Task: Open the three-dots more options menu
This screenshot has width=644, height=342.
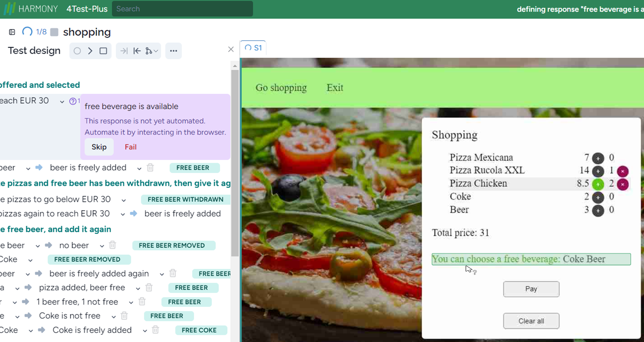Action: click(174, 51)
